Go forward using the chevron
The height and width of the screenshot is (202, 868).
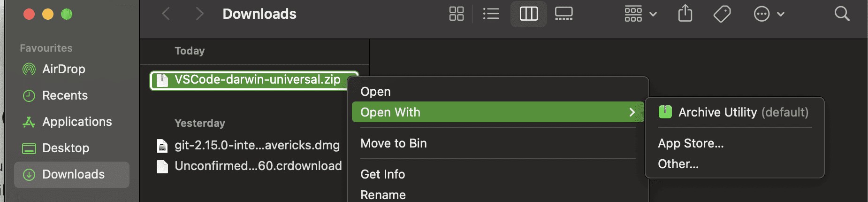point(199,14)
